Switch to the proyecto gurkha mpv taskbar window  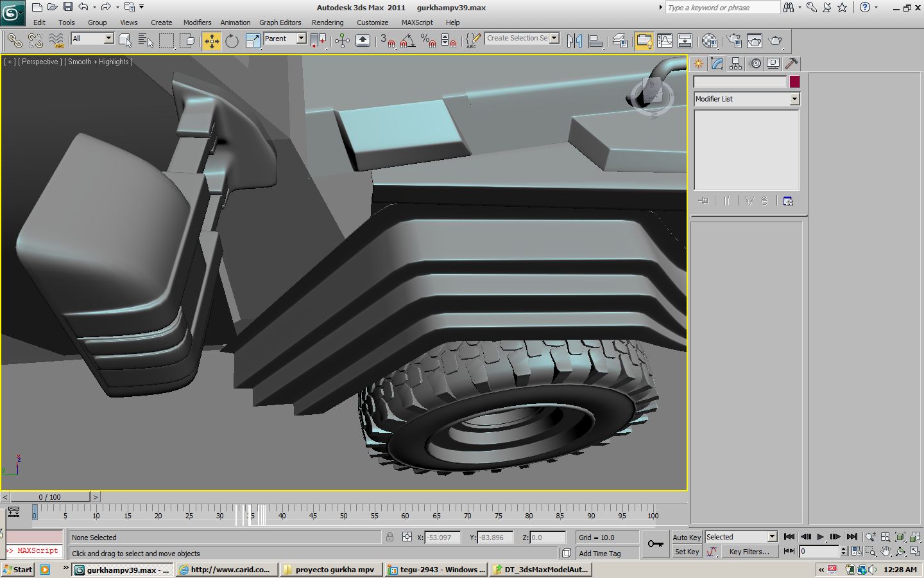331,570
